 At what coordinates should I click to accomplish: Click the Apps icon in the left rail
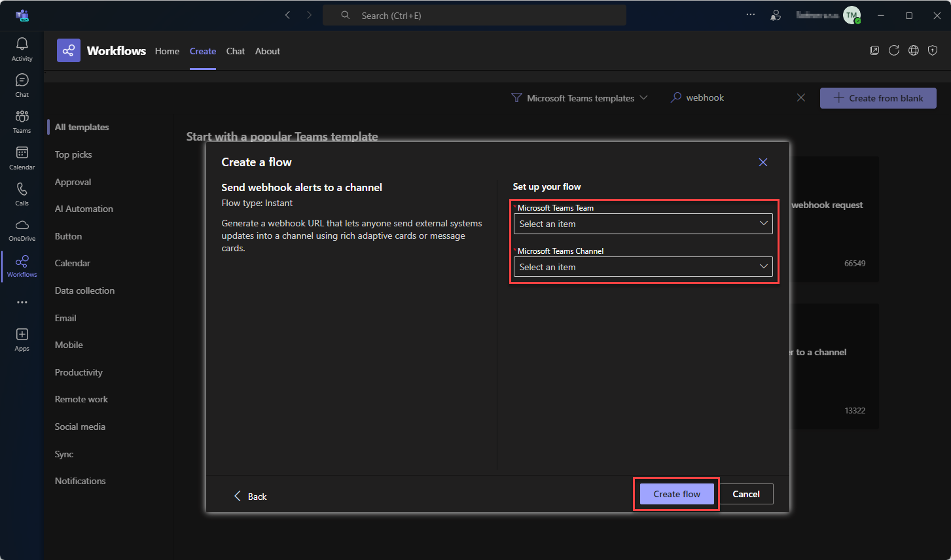pyautogui.click(x=22, y=336)
